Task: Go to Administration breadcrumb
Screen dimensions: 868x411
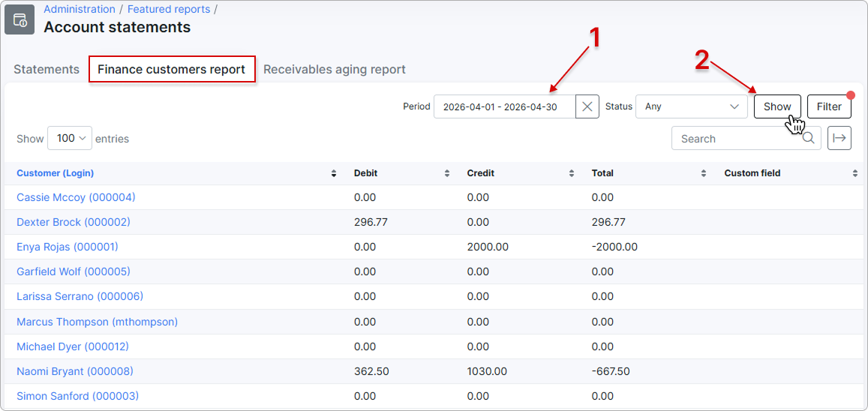Action: 80,10
